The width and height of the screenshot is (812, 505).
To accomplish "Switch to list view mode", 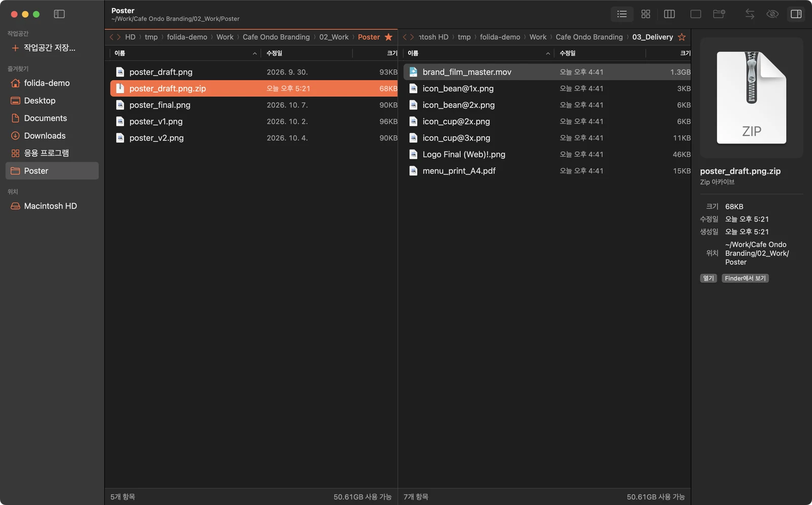I will click(x=622, y=14).
